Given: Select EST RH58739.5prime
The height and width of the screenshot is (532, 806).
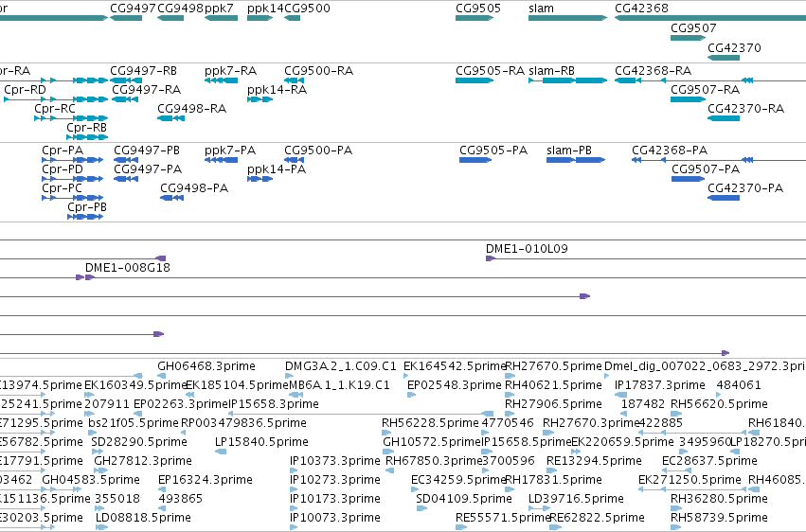Looking at the screenshot, I should [x=719, y=519].
